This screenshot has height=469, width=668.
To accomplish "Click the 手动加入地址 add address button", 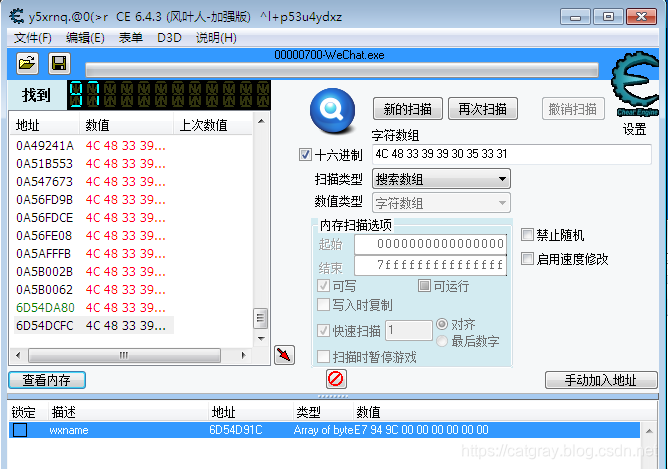I will [x=601, y=380].
